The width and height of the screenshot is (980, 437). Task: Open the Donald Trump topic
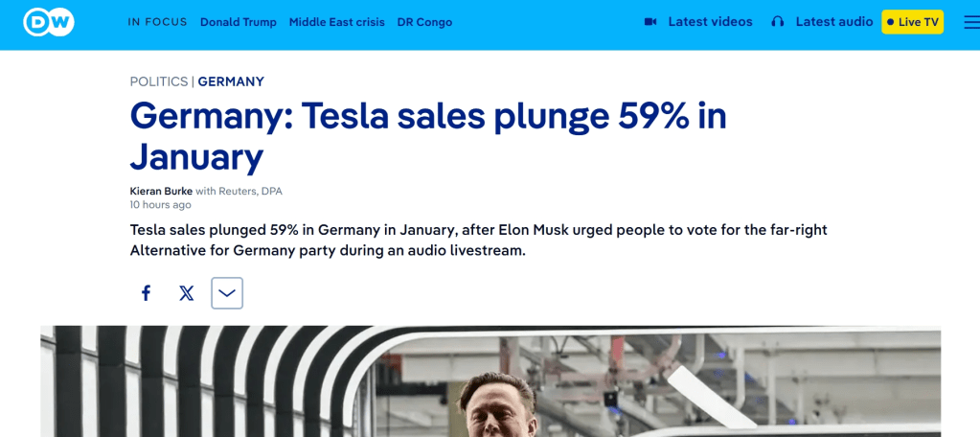[x=239, y=22]
